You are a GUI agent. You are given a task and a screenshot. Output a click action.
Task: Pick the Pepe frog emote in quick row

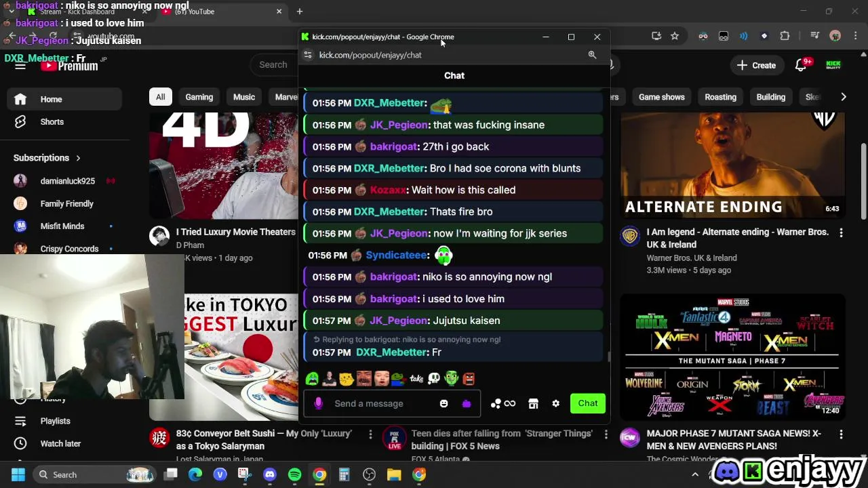(399, 378)
